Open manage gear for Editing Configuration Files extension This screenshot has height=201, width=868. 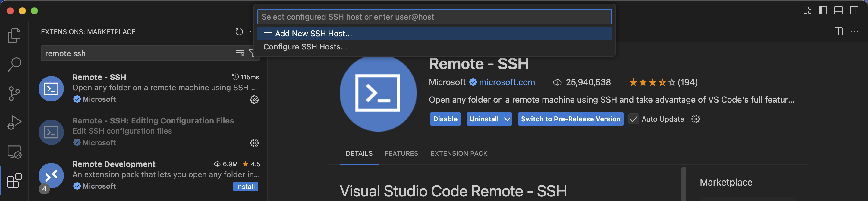click(x=254, y=143)
